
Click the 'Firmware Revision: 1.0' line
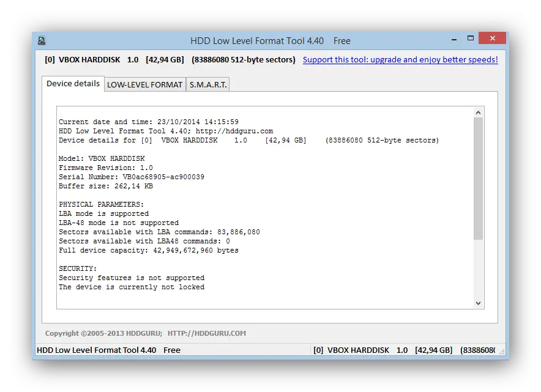tap(106, 168)
